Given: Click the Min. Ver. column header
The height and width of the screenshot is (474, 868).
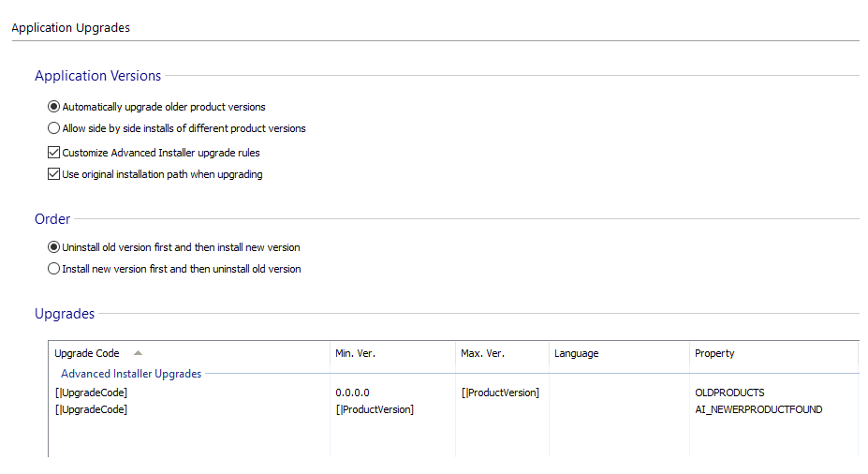Looking at the screenshot, I should click(355, 353).
